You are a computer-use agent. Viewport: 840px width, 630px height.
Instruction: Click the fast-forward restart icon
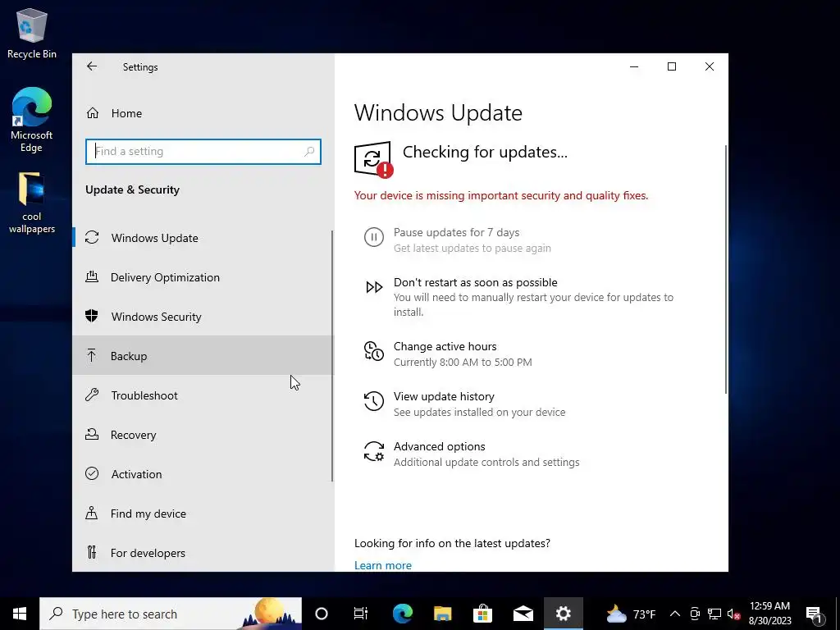pos(374,287)
